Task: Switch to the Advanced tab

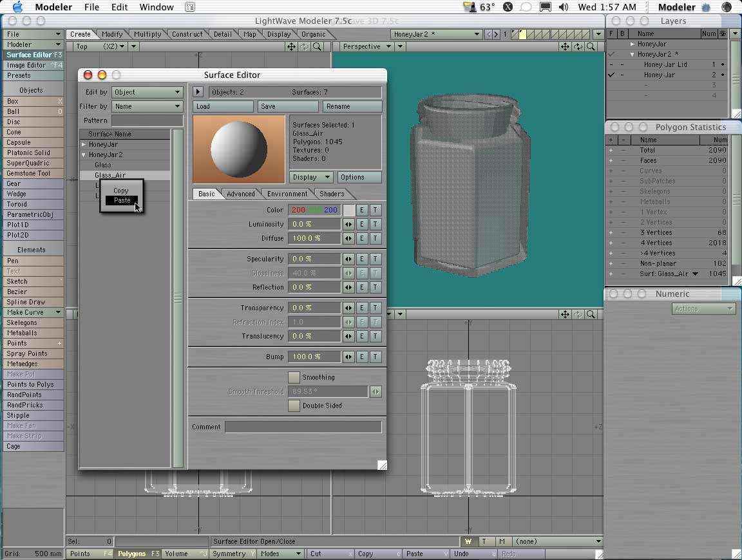Action: 240,194
